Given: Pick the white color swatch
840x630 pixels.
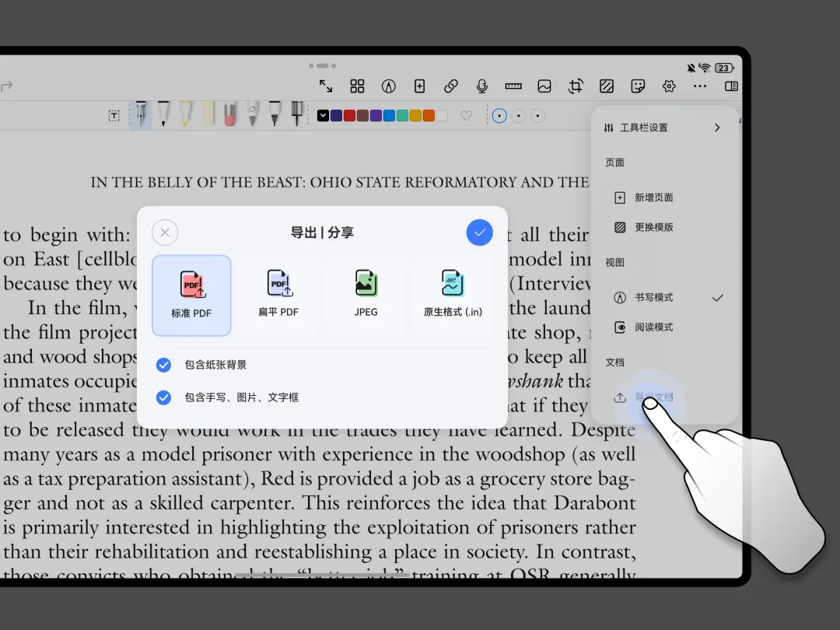Looking at the screenshot, I should (x=442, y=116).
